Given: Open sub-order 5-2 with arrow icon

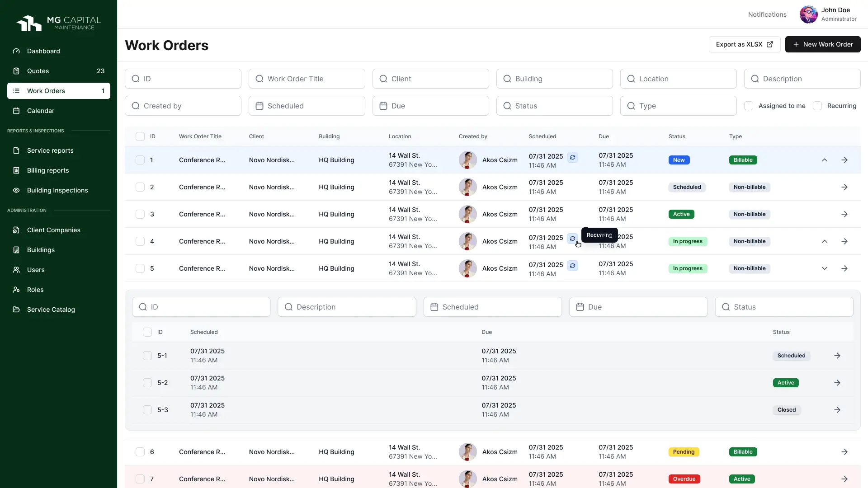Looking at the screenshot, I should (x=837, y=383).
